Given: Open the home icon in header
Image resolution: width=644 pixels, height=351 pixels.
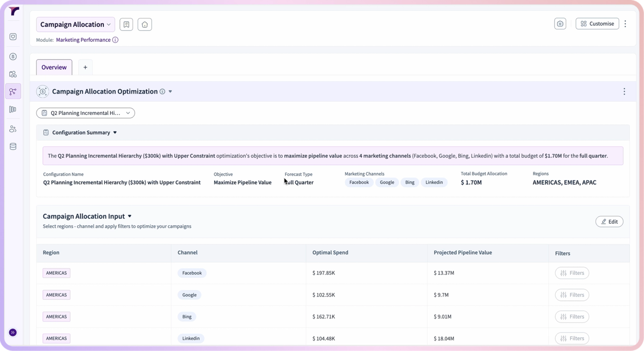Looking at the screenshot, I should pos(145,24).
